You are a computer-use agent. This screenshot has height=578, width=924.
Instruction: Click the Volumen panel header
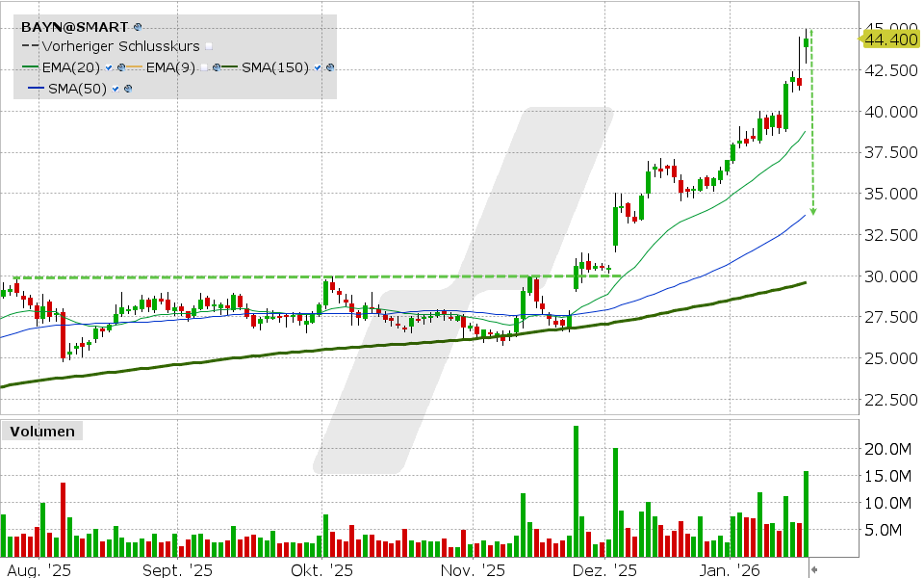click(41, 432)
